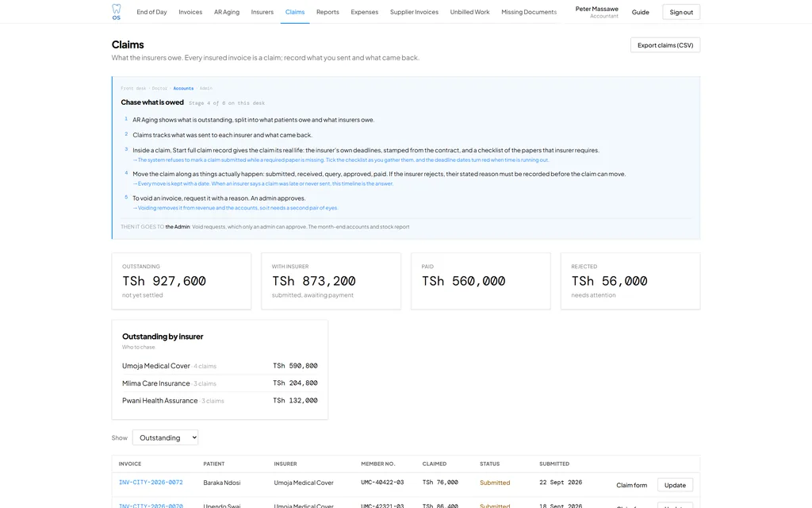Click the claimed amount TSh 76,000
This screenshot has height=508, width=812.
pos(440,482)
